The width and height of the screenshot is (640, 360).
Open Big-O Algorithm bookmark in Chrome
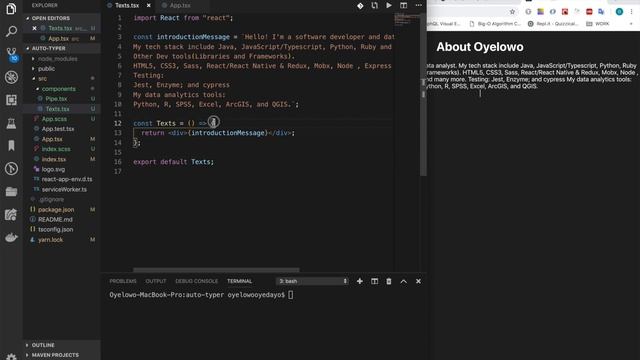[495, 24]
